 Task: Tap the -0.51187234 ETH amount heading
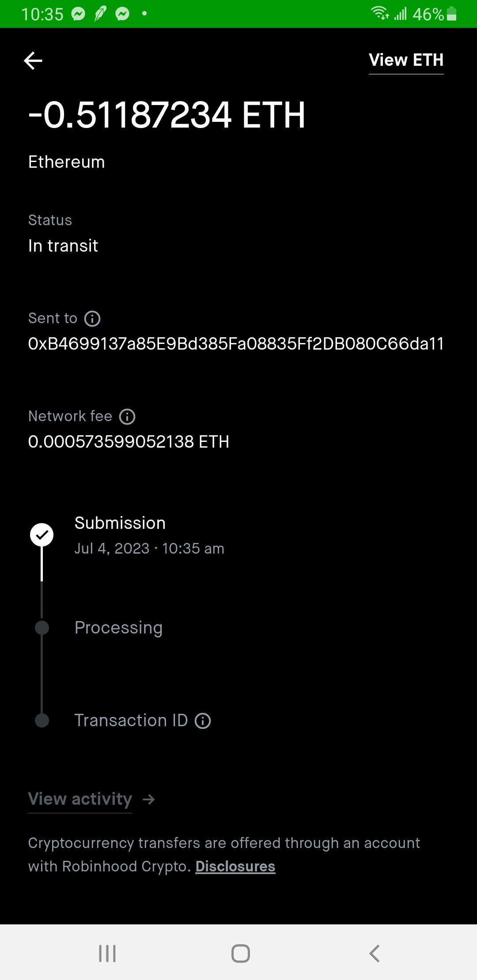click(x=167, y=115)
